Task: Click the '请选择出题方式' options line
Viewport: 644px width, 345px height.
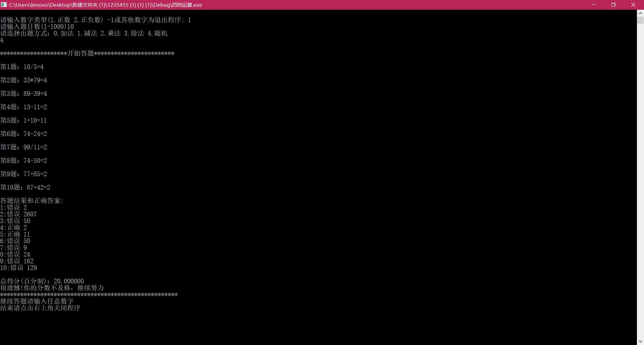Action: coord(84,33)
